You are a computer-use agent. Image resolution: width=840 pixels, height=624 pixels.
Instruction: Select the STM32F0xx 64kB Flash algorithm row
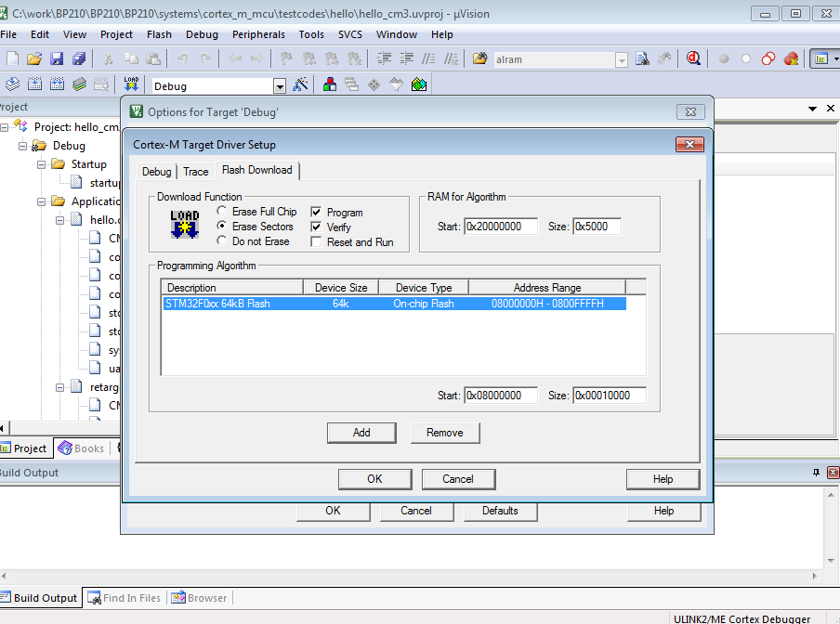[394, 304]
